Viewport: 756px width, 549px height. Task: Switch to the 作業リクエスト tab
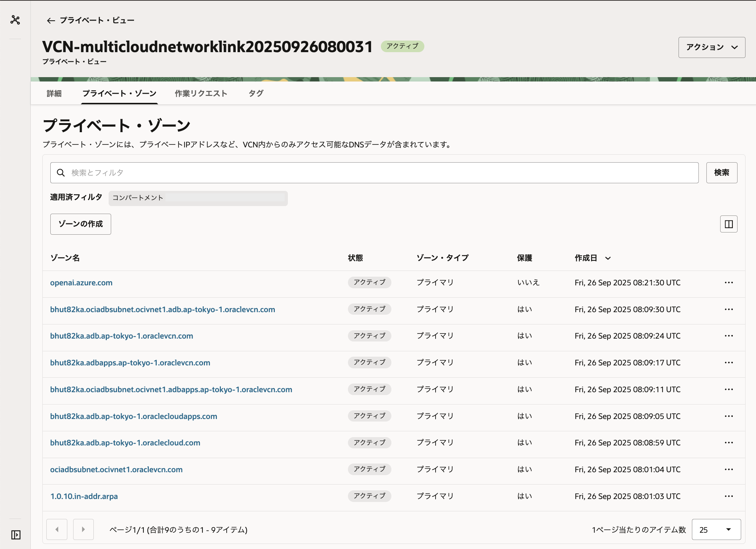click(201, 94)
